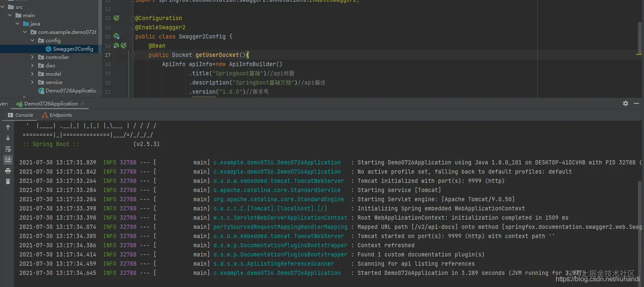Click 'Context refreshed' log message

(386, 245)
